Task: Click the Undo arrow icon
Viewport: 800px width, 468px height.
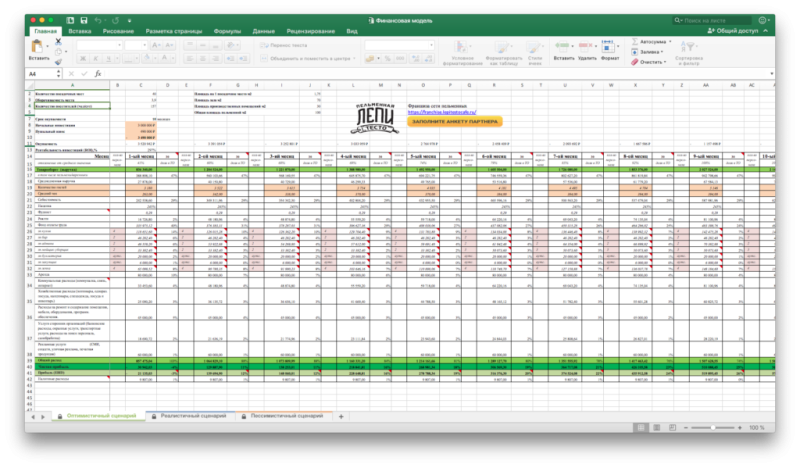Action: (97, 20)
